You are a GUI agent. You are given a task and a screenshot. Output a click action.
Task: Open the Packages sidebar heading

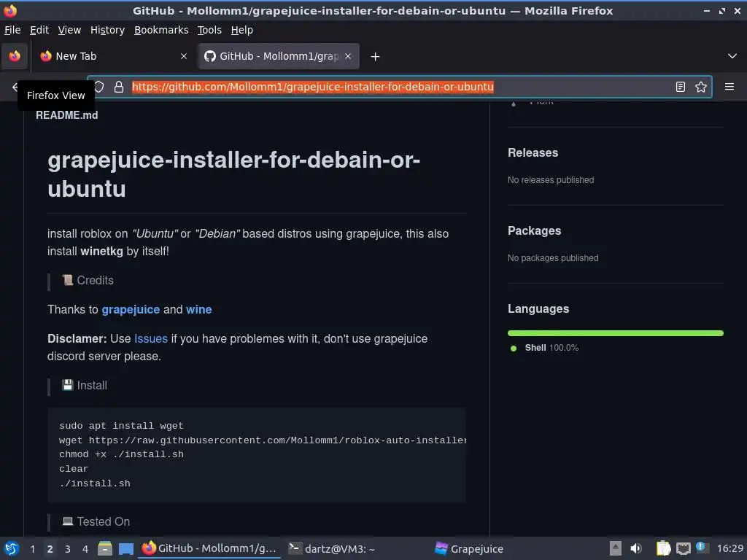(534, 231)
